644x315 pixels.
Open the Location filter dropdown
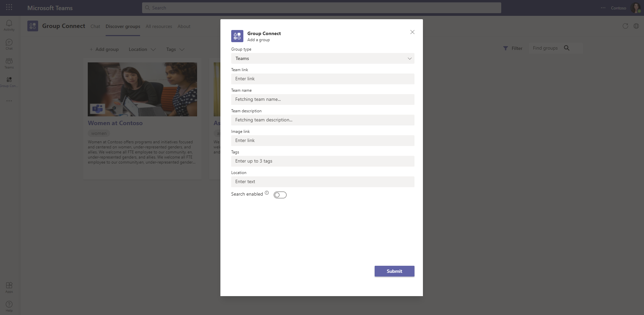click(142, 49)
